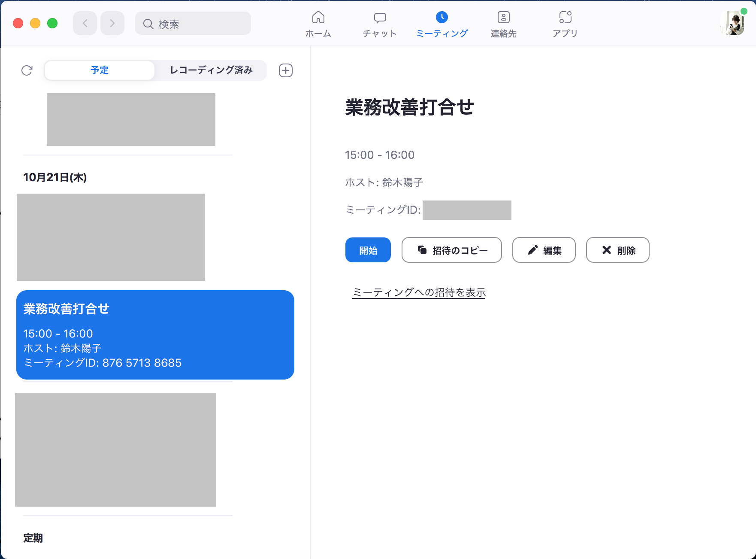This screenshot has height=559, width=756.
Task: Click the red close window button
Action: click(x=18, y=23)
